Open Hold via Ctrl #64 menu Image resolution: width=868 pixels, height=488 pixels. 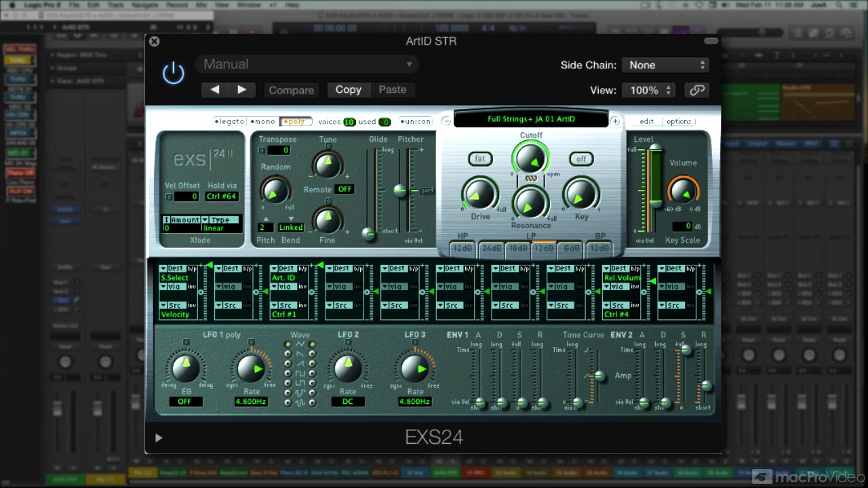tap(222, 197)
